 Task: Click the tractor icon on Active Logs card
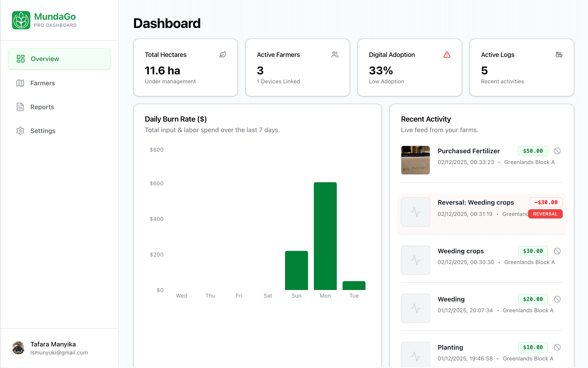pyautogui.click(x=559, y=55)
